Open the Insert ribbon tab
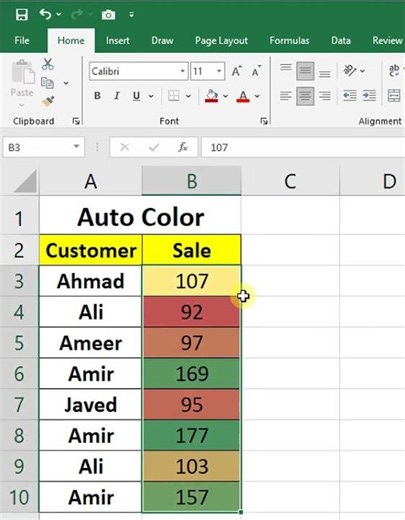 117,41
